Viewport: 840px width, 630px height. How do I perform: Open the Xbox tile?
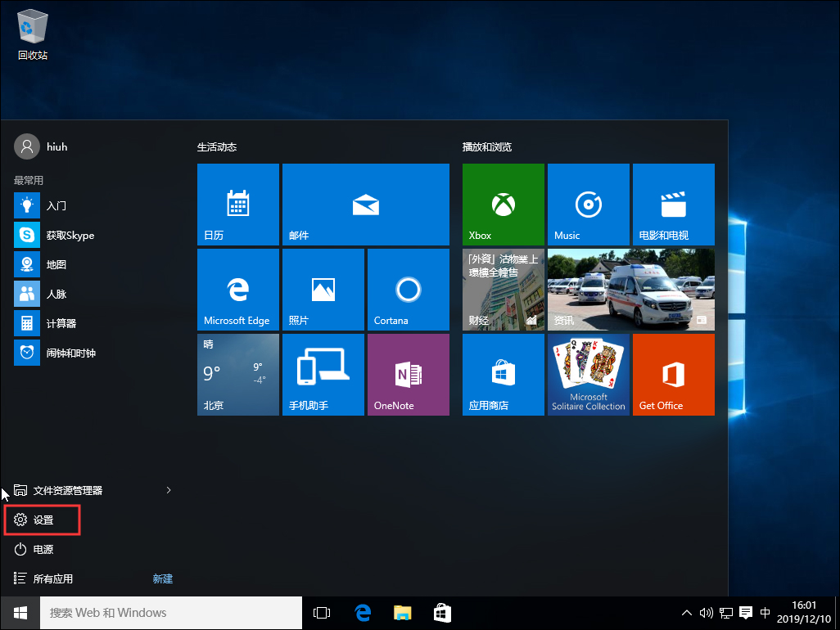[x=502, y=205]
